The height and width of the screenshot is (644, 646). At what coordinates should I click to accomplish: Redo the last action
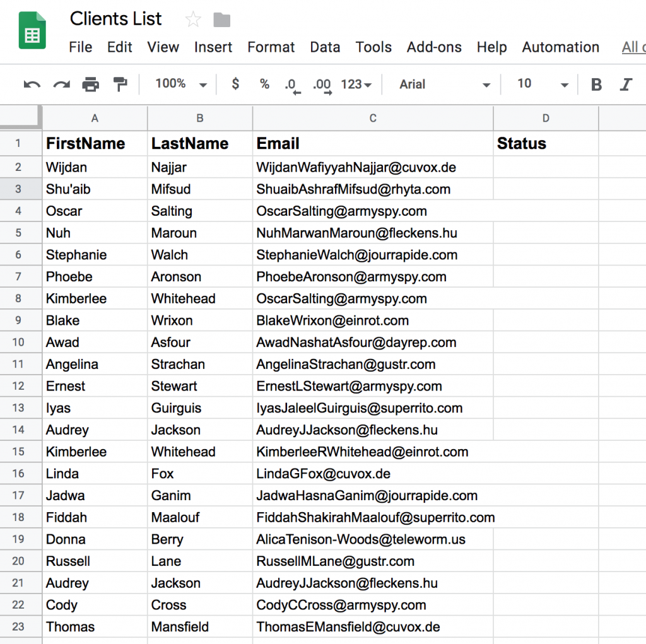pyautogui.click(x=61, y=85)
